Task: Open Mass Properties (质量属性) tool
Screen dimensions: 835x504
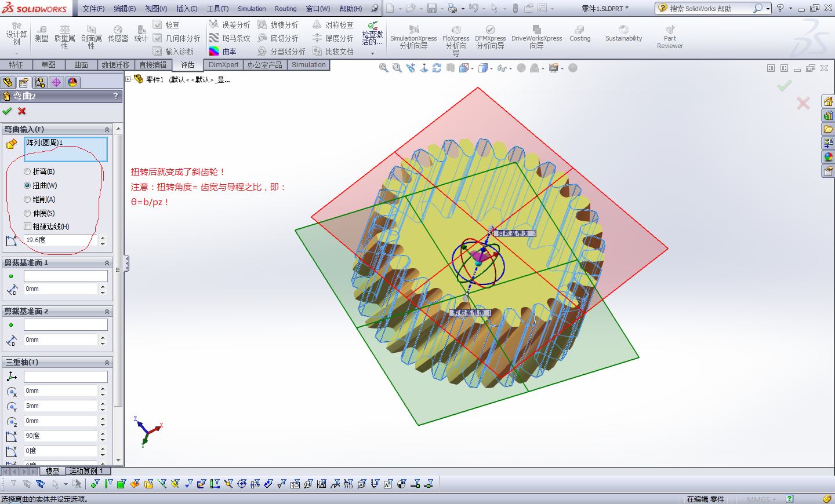Action: [x=64, y=37]
